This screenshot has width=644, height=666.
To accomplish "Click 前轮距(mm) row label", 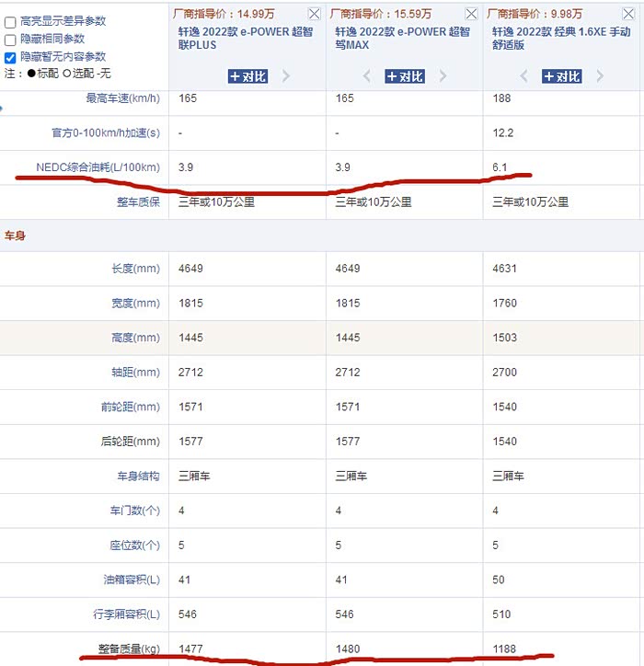I will coord(131,407).
